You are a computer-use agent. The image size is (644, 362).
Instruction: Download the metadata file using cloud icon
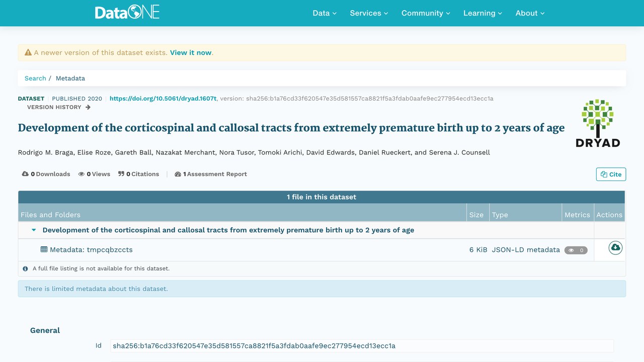615,247
